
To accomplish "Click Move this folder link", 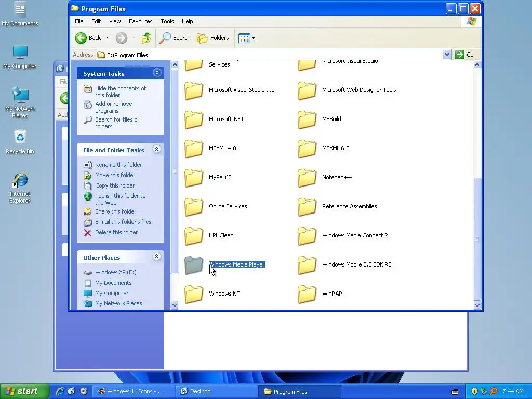I will 115,175.
